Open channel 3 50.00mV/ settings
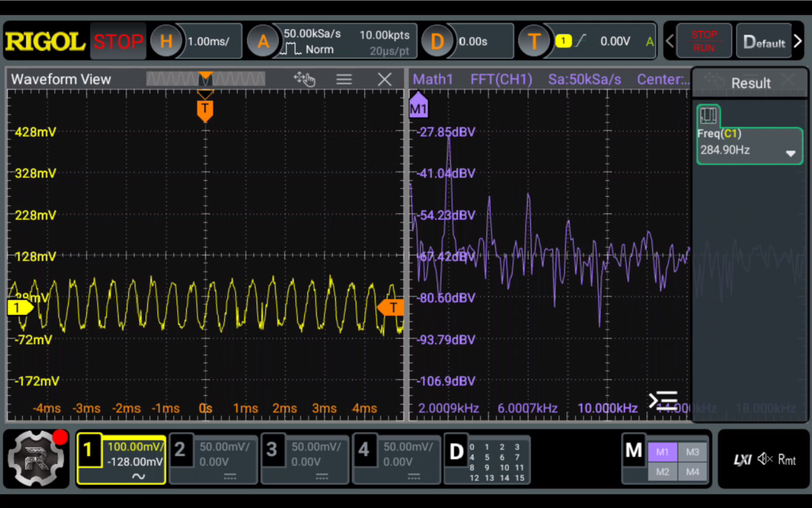Viewport: 812px width, 508px height. point(316,447)
